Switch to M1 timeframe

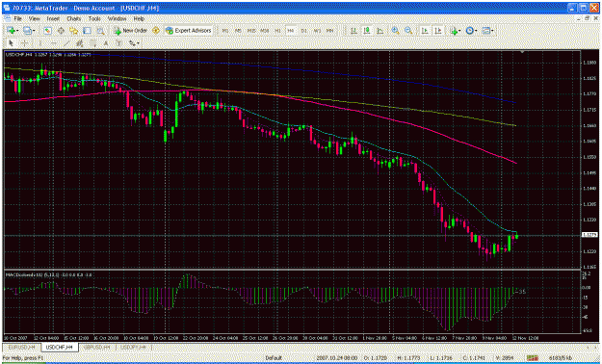tap(225, 31)
